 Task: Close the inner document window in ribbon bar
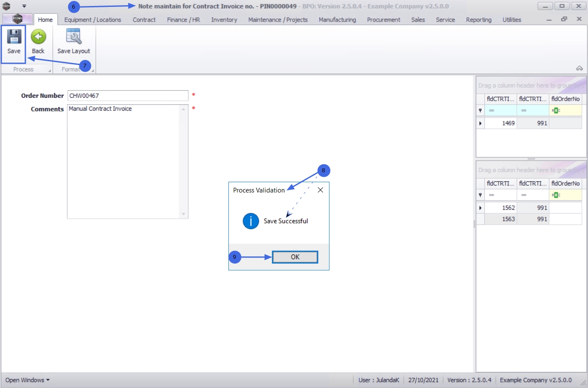pos(579,19)
